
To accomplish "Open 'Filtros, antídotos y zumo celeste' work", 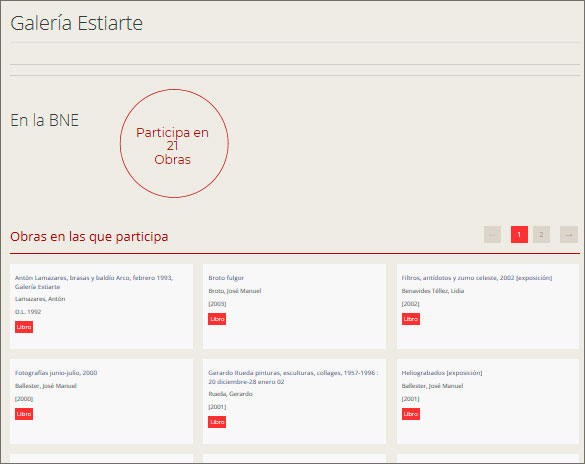I will click(477, 278).
